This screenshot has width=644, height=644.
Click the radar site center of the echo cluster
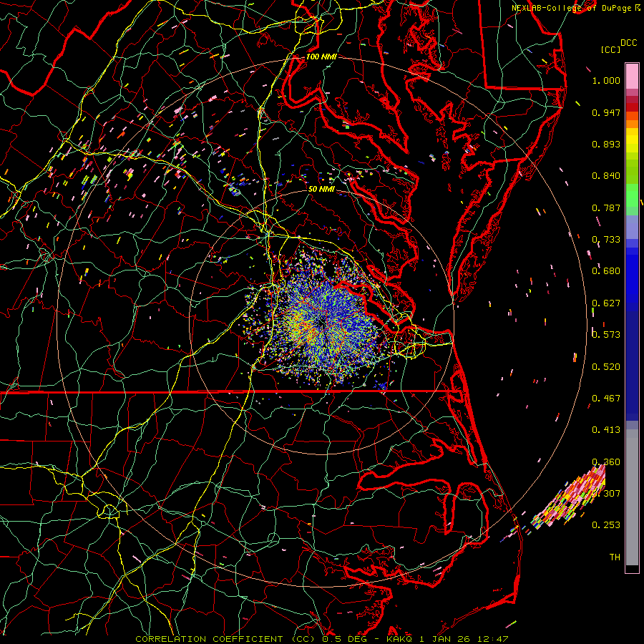(321, 324)
